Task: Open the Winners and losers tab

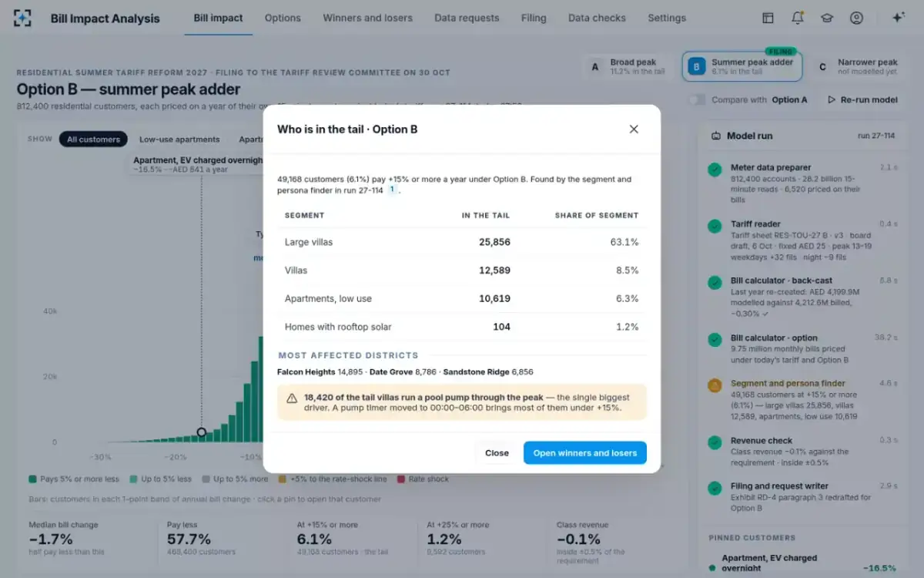Action: (x=367, y=18)
